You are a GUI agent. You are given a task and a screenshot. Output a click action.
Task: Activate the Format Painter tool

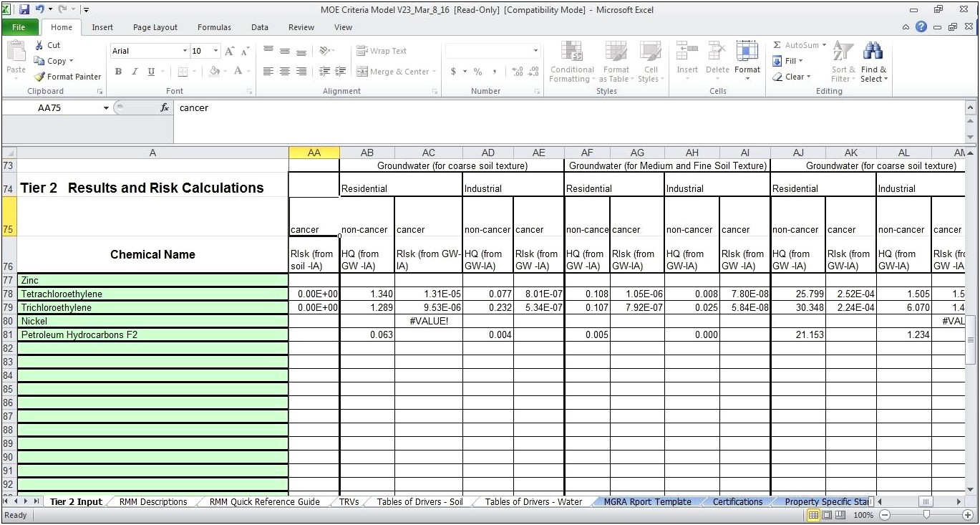(x=68, y=77)
